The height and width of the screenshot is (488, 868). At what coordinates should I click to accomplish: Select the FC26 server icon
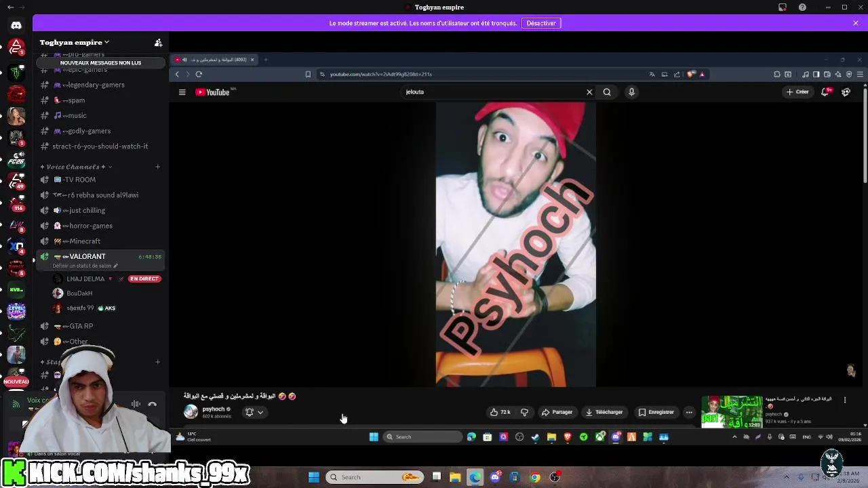pyautogui.click(x=16, y=160)
